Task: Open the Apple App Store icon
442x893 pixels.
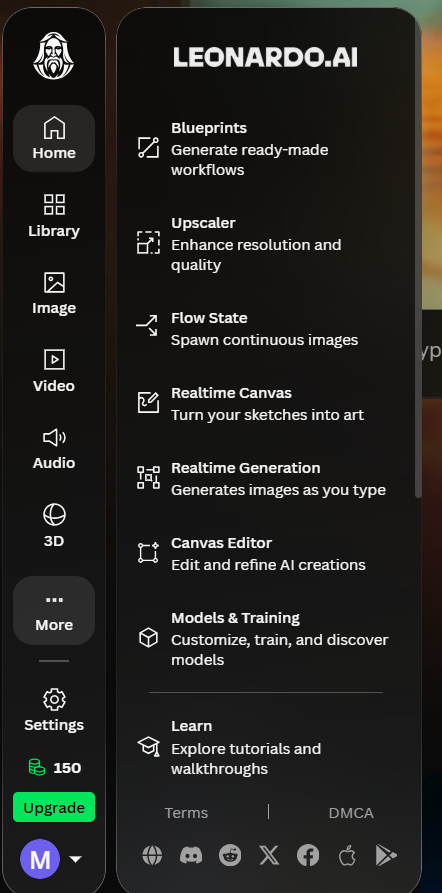Action: click(347, 855)
